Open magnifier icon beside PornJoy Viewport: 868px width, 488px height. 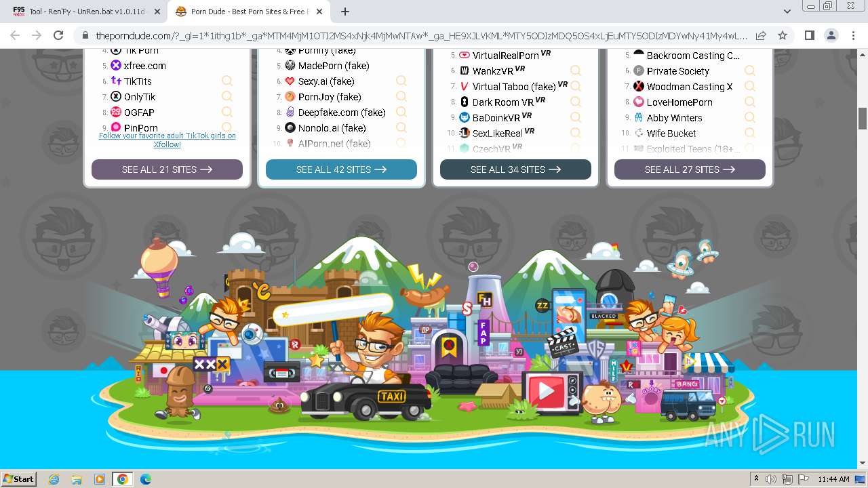[401, 96]
